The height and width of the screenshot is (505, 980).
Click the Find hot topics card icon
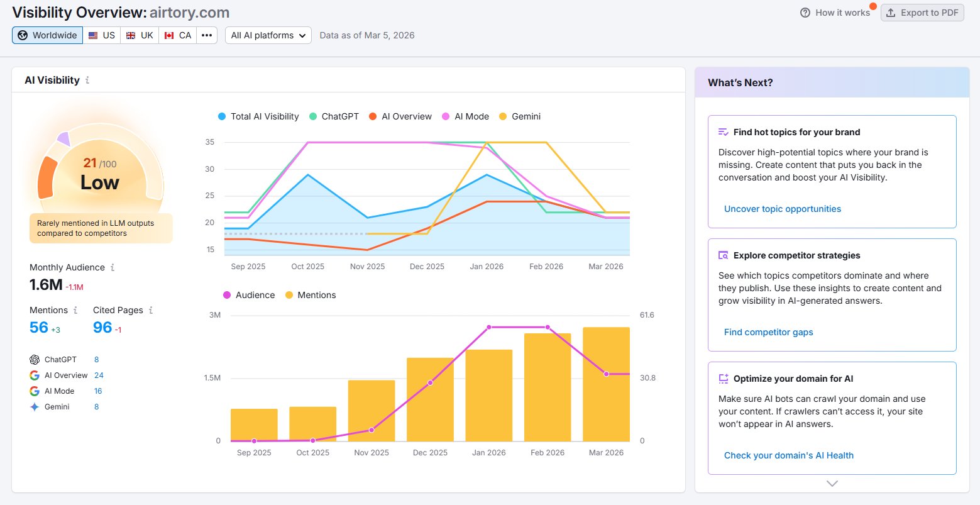coord(724,132)
